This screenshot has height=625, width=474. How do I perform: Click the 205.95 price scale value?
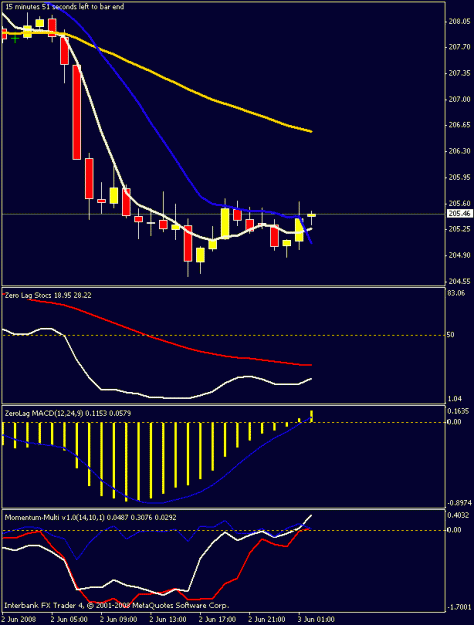click(459, 177)
